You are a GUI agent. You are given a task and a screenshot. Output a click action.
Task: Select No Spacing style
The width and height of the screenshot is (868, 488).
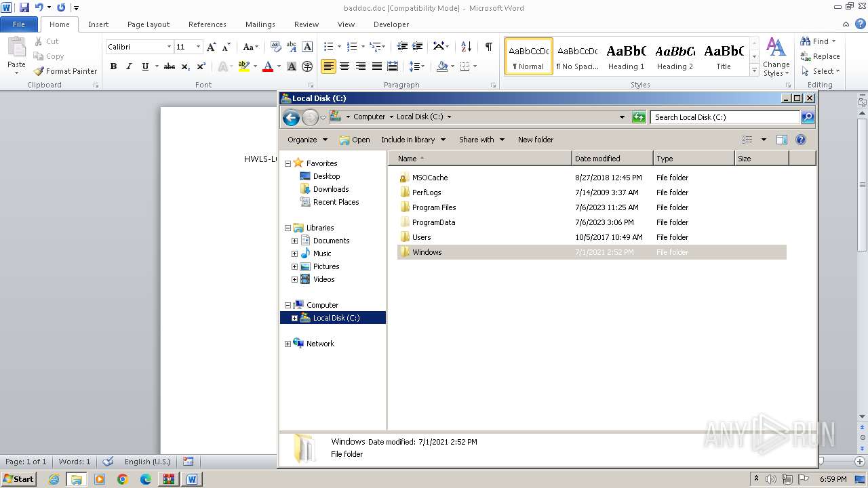(577, 56)
